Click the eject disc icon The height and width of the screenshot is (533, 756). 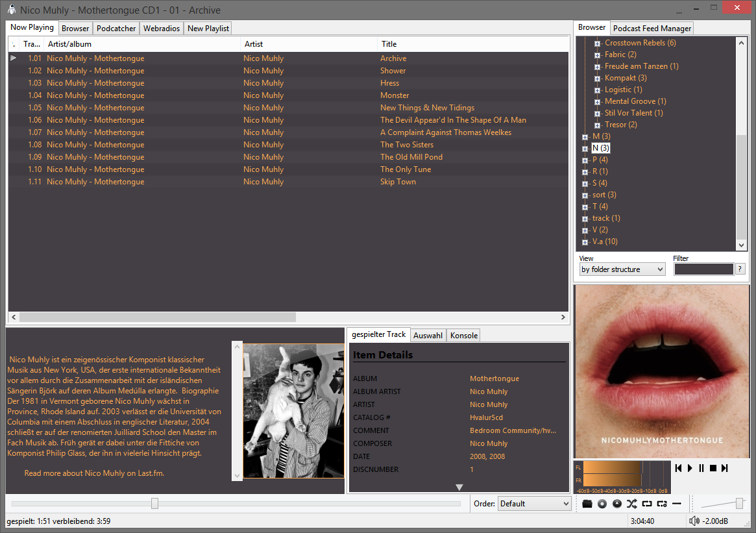tap(616, 504)
